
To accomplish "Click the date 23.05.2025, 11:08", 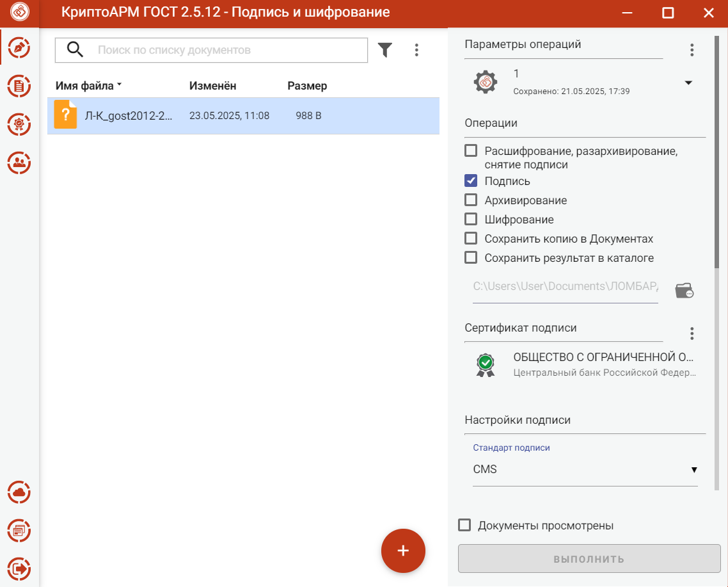I will [229, 116].
